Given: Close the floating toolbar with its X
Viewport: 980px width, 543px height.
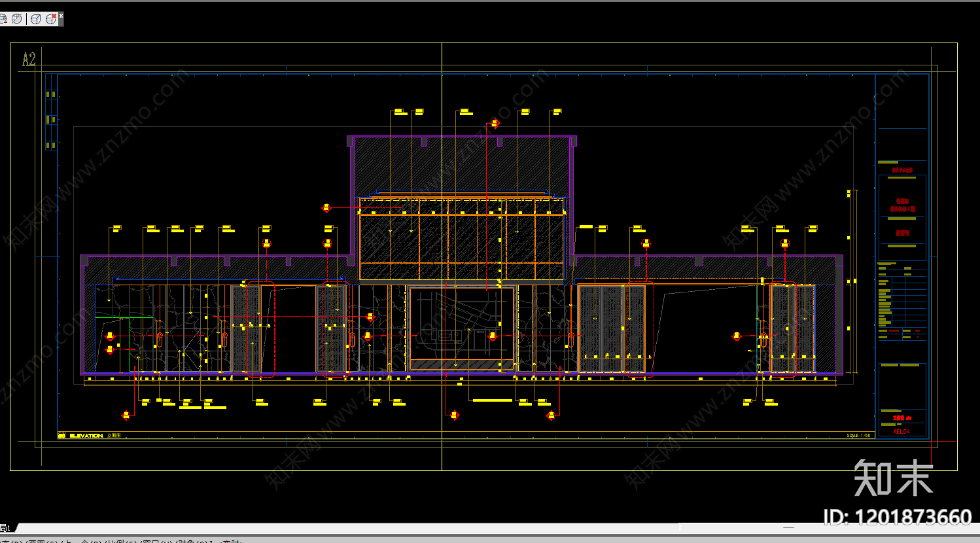Looking at the screenshot, I should point(61,15).
